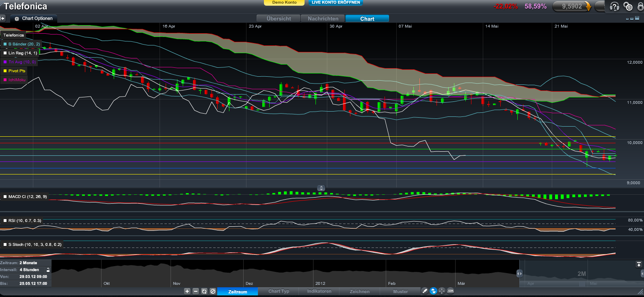The image size is (644, 297).
Task: Click the pencil drawing tool icon
Action: pyautogui.click(x=425, y=291)
